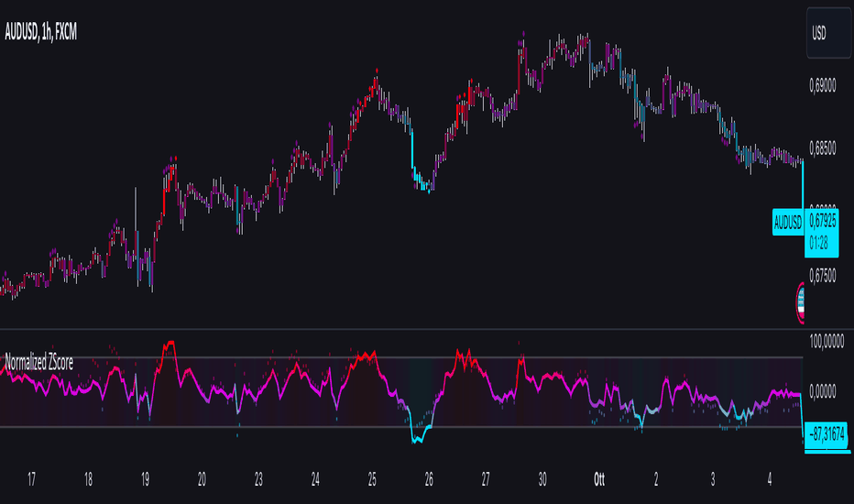Click the cyan AUDUSD symbol price tag
This screenshot has height=504, width=854.
[788, 223]
